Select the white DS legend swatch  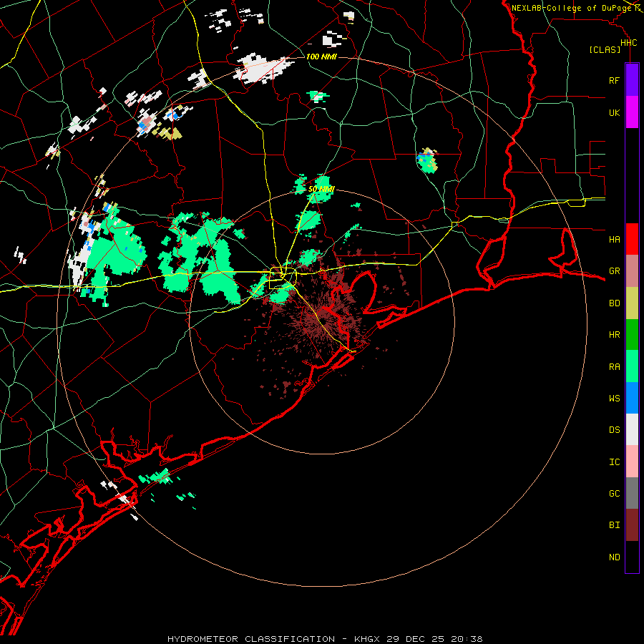pyautogui.click(x=632, y=429)
